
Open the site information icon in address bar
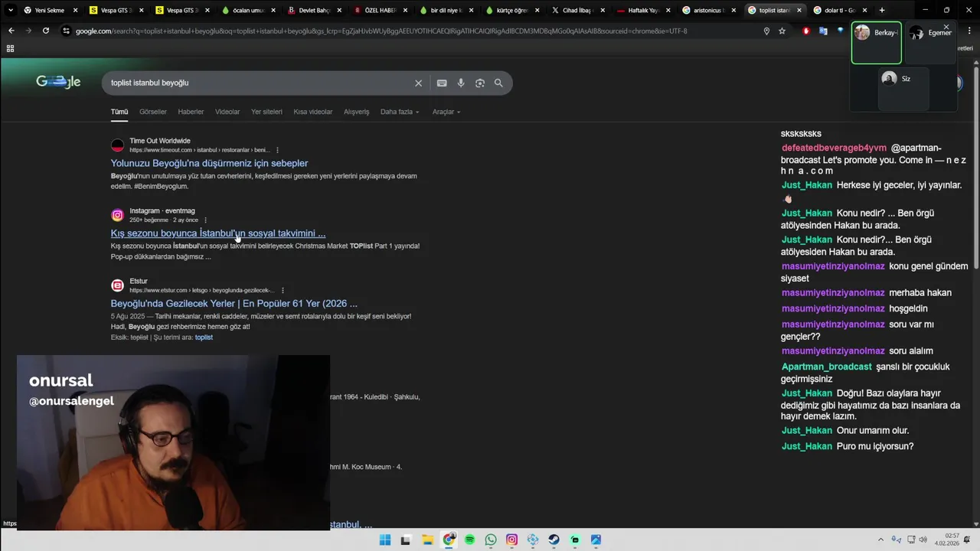tap(66, 31)
